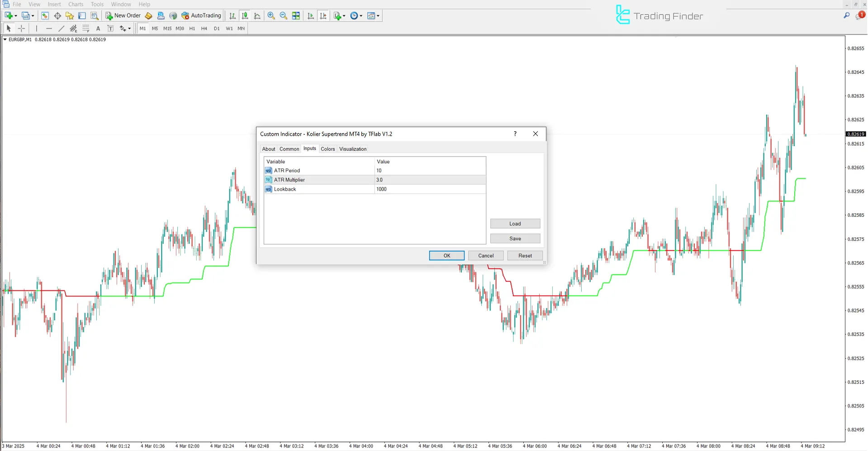The height and width of the screenshot is (451, 868).
Task: Open the Periods dropdown arrow
Action: (x=361, y=15)
